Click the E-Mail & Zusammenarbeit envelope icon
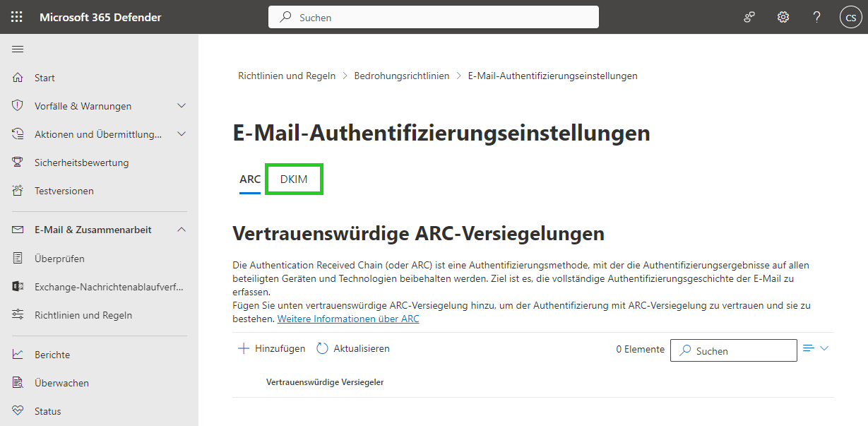Screen dimensions: 868x426 coord(18,230)
